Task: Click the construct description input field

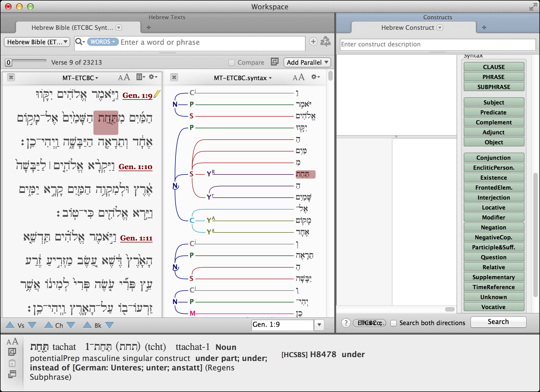Action: coord(437,45)
